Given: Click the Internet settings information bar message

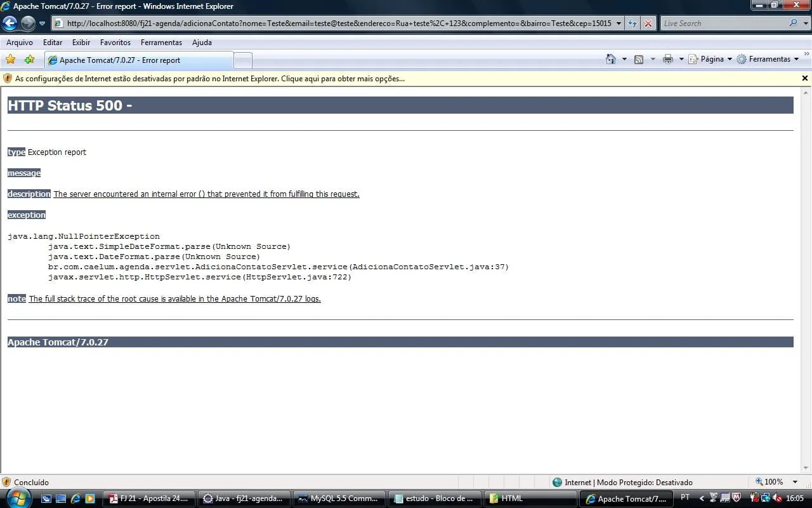Looking at the screenshot, I should [210, 79].
